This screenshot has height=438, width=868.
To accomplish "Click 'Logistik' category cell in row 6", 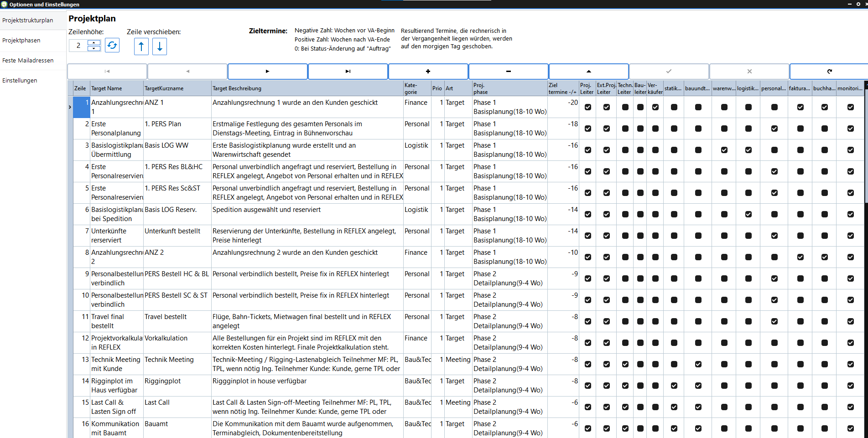I will pos(417,214).
